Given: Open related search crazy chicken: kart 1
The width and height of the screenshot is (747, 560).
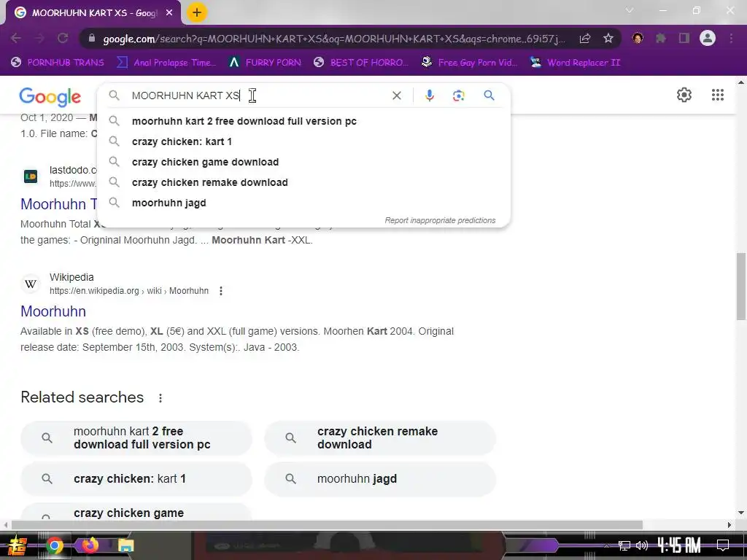Looking at the screenshot, I should pos(136,479).
